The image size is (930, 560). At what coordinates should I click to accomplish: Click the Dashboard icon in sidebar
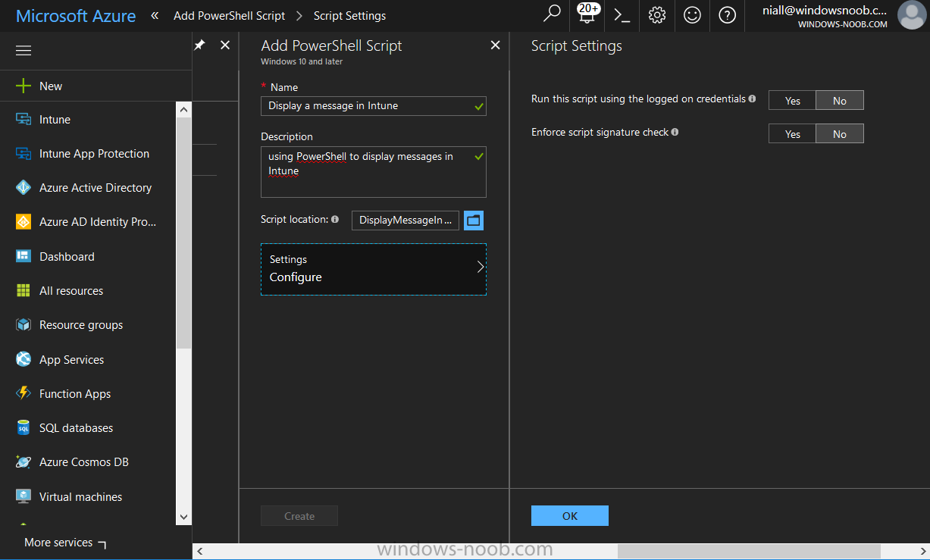(23, 256)
